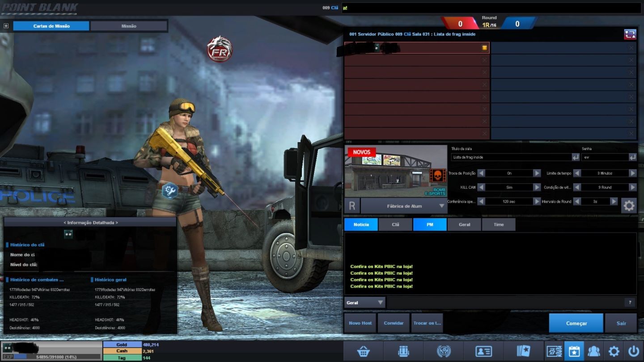The image size is (644, 362).
Task: Open the Geral chat channel dropdown
Action: [x=364, y=303]
